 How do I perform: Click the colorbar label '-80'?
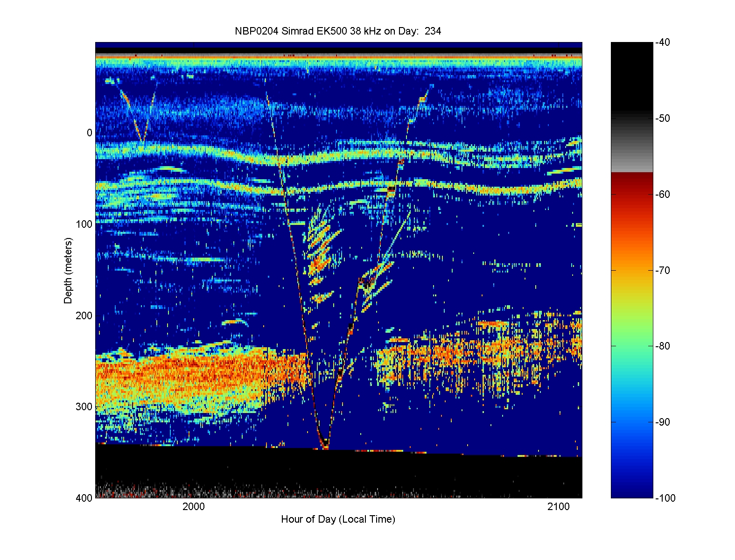tap(662, 346)
